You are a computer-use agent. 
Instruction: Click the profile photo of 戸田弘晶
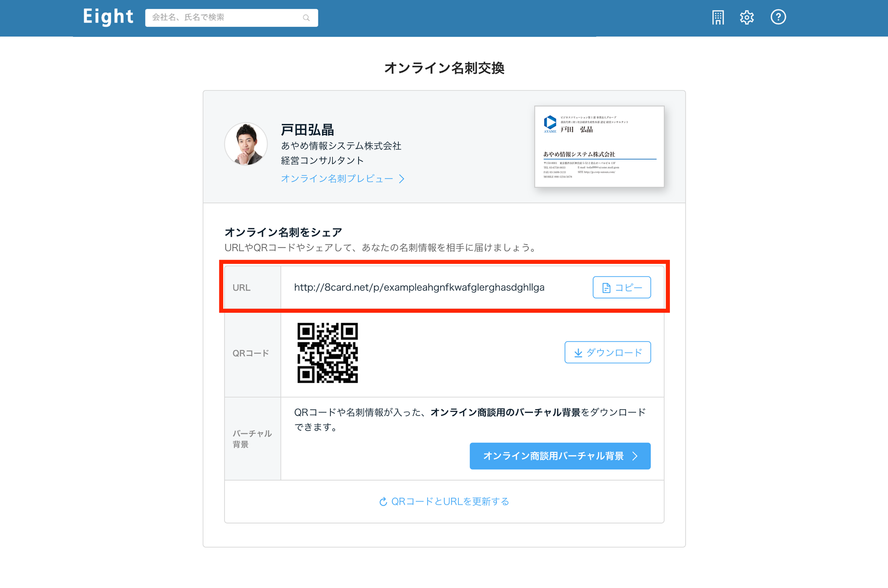click(246, 144)
